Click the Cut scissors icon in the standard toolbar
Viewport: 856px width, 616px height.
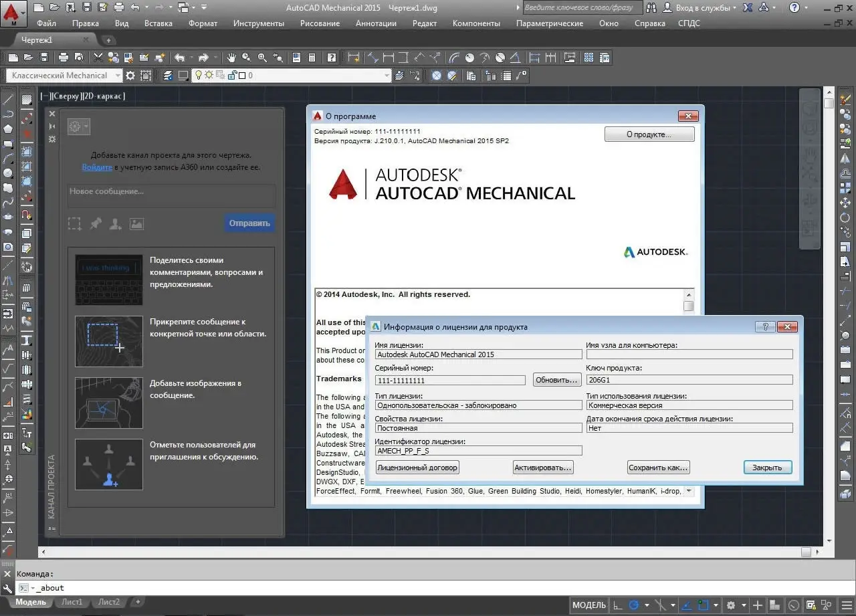(x=98, y=58)
